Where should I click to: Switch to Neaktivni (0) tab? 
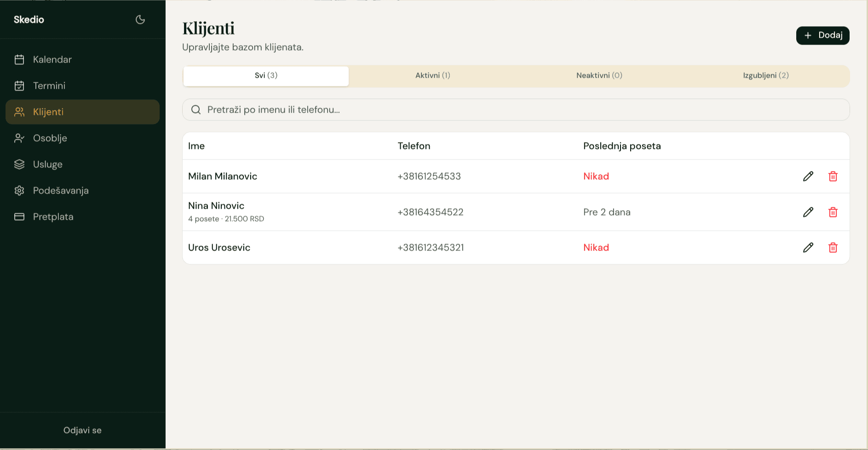point(599,75)
